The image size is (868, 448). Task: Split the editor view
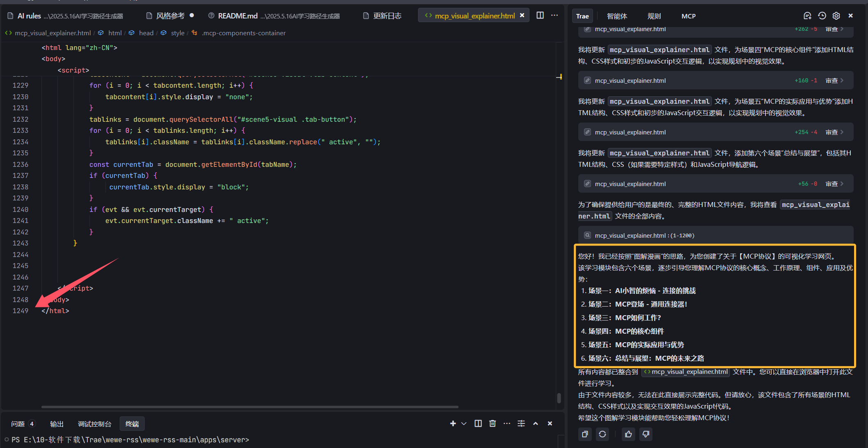tap(540, 16)
